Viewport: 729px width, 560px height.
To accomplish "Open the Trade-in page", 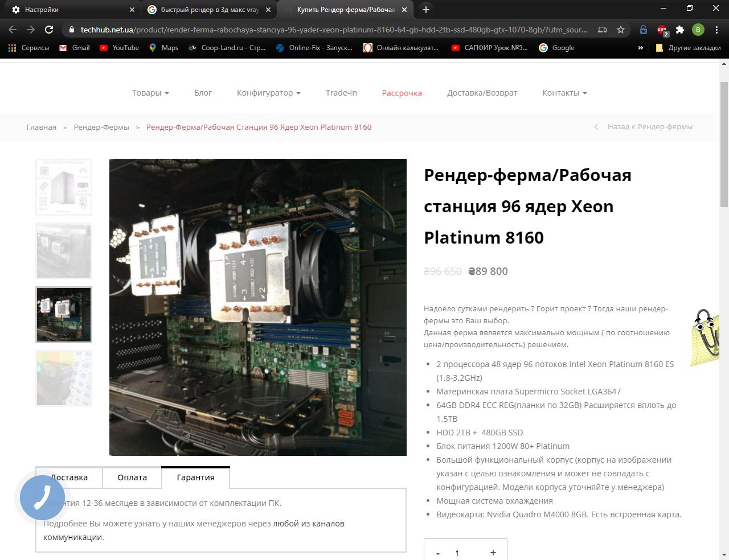I will coord(341,93).
